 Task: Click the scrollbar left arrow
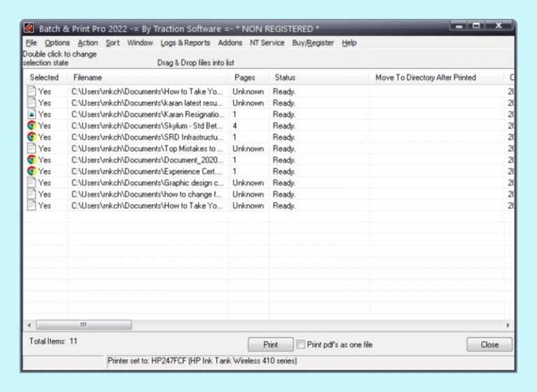click(29, 325)
